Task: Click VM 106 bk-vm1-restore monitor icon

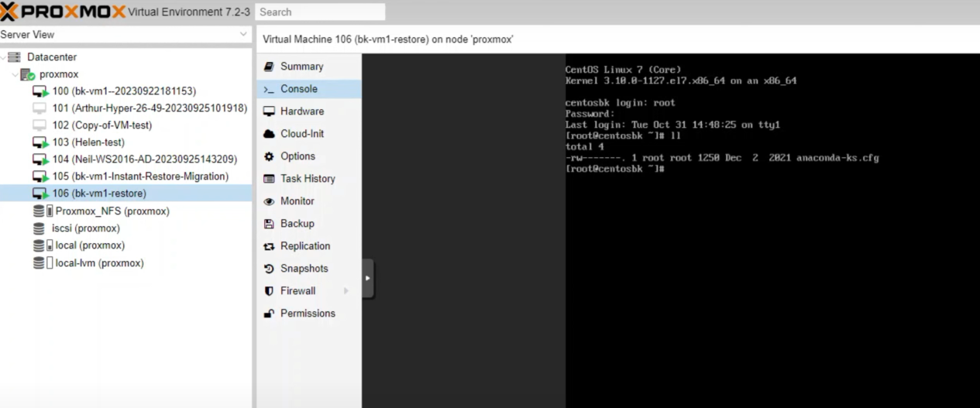Action: (40, 194)
